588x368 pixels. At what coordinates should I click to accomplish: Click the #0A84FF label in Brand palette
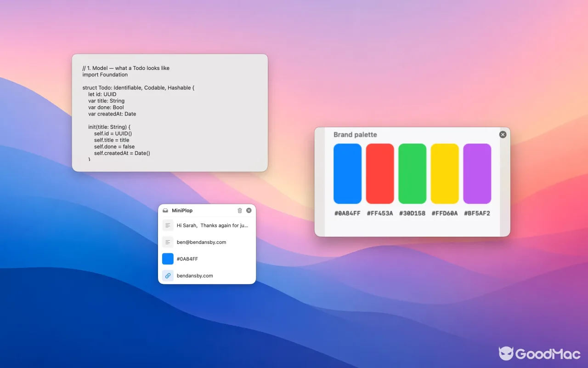click(347, 213)
